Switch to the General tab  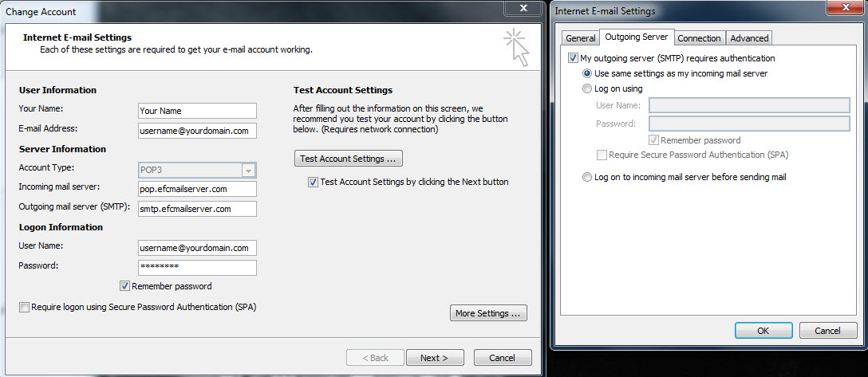[580, 38]
